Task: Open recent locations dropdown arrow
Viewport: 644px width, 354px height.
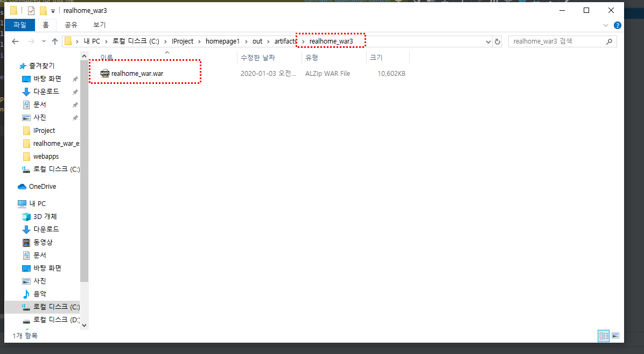Action: click(x=44, y=41)
